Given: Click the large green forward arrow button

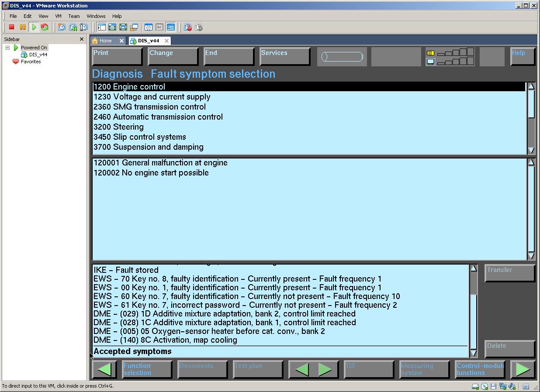Looking at the screenshot, I should coord(523,369).
